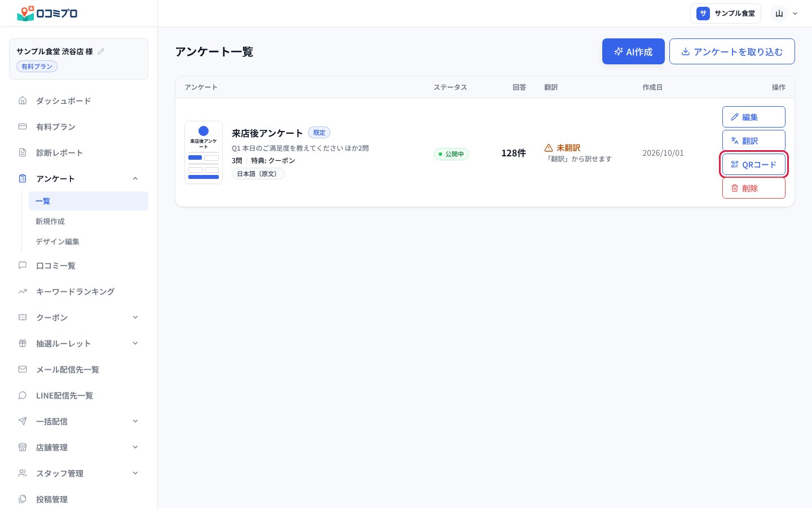The height and width of the screenshot is (508, 812).
Task: Expand the 店舗管理 submenu chevron
Action: coord(135,447)
